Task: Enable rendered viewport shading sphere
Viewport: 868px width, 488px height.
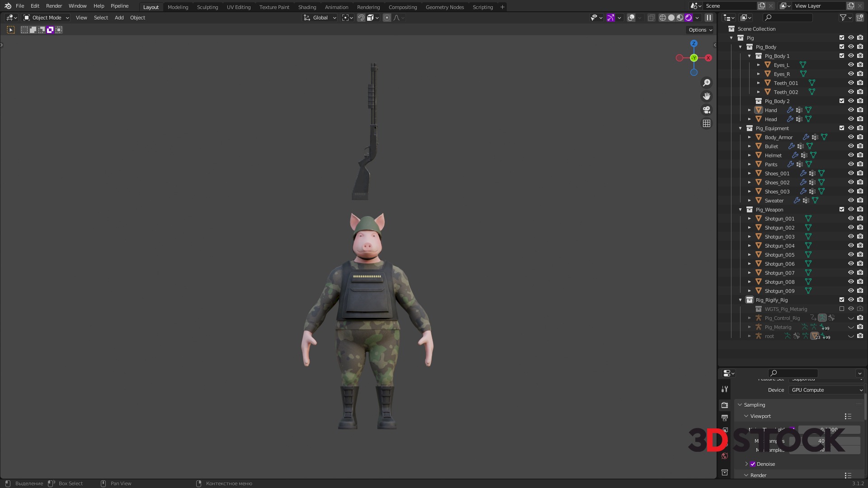Action: pyautogui.click(x=689, y=18)
